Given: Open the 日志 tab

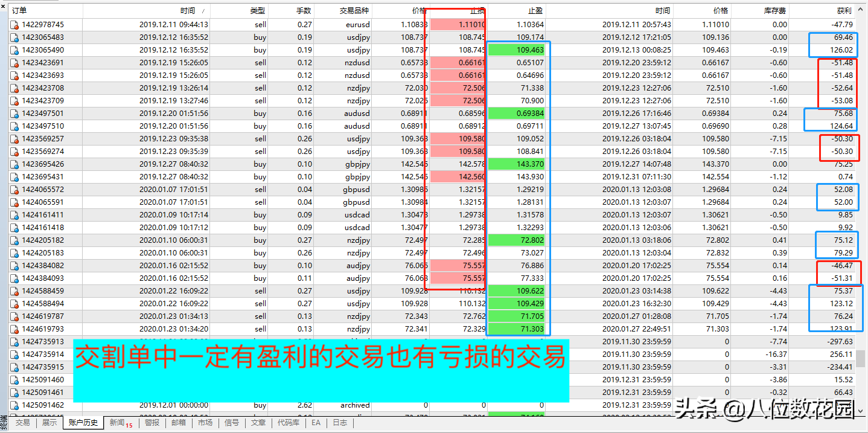Looking at the screenshot, I should (340, 423).
